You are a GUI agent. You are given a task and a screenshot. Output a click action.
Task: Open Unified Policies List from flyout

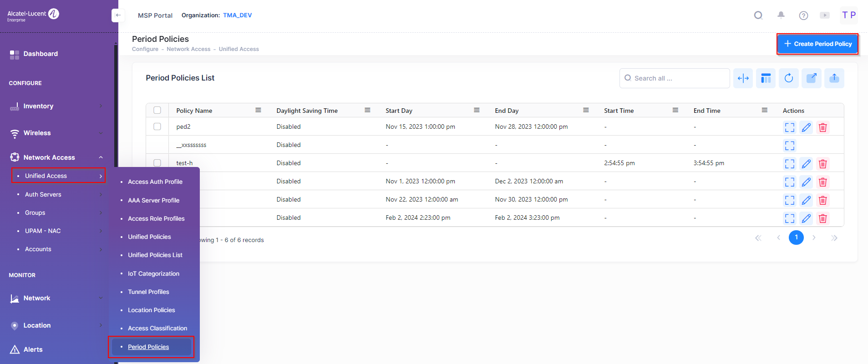155,255
